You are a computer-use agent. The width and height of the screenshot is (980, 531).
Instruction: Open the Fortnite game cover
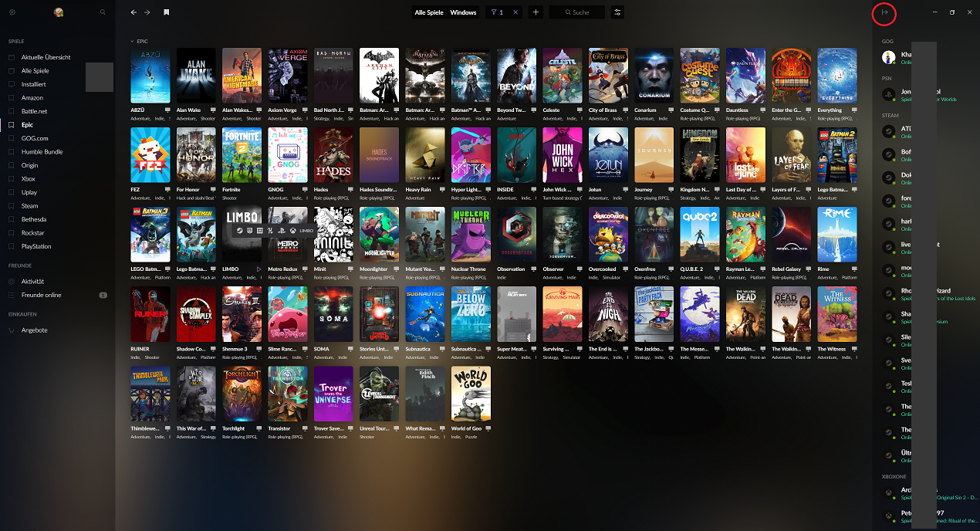(x=242, y=155)
